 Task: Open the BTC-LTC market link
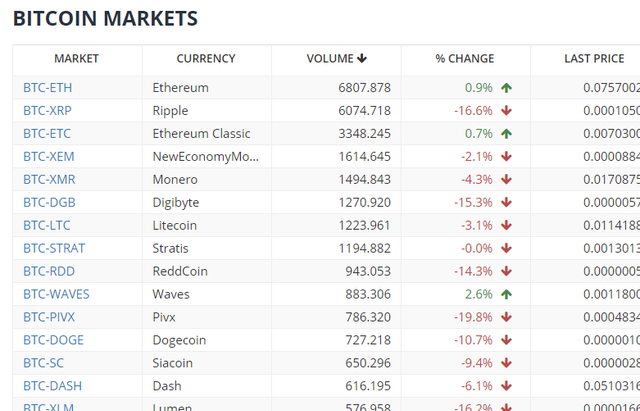click(x=46, y=226)
